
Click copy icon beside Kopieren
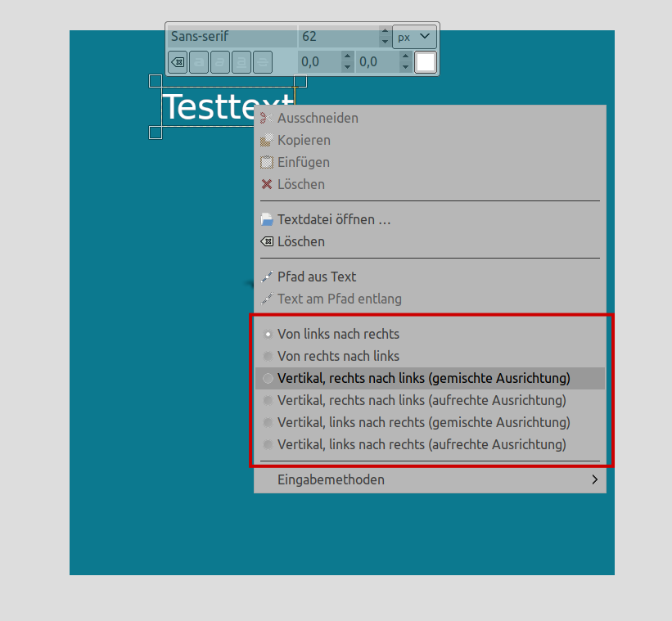267,140
